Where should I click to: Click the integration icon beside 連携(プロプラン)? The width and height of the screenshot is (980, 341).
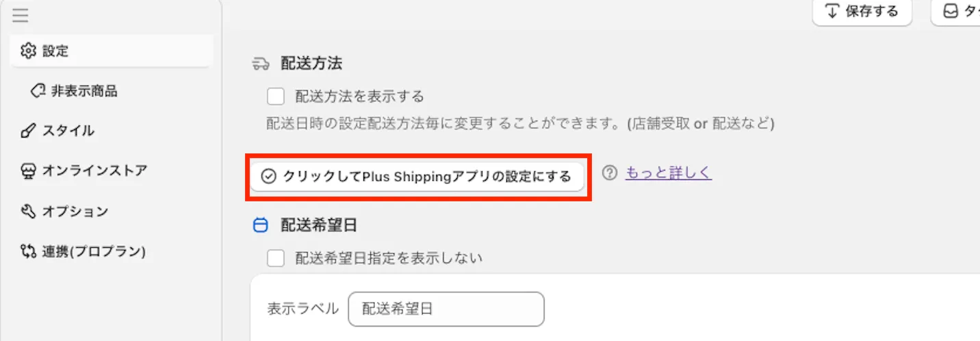(x=28, y=251)
